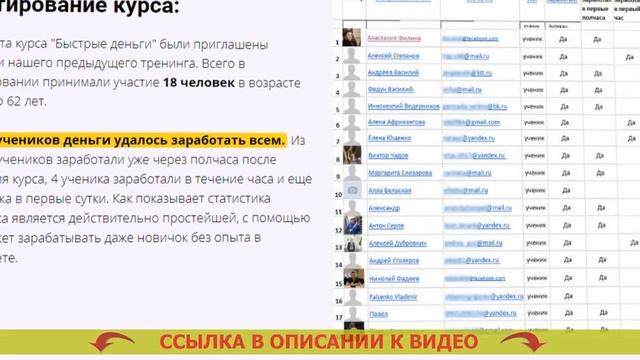Click the silhouette avatar of Алена Африкантова
Image resolution: width=640 pixels, height=360 pixels.
(x=351, y=122)
